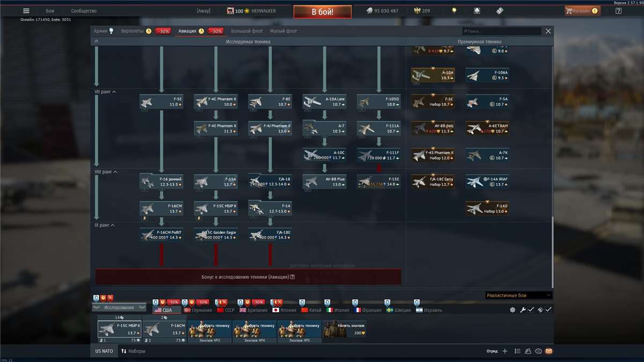
Task: Select the F-5E aircraft card
Action: 162,102
